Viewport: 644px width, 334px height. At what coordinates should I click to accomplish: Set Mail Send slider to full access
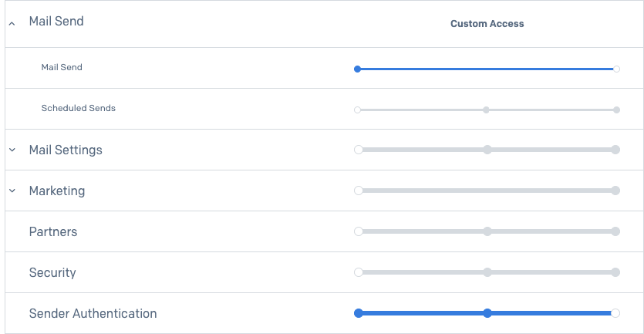pyautogui.click(x=616, y=69)
